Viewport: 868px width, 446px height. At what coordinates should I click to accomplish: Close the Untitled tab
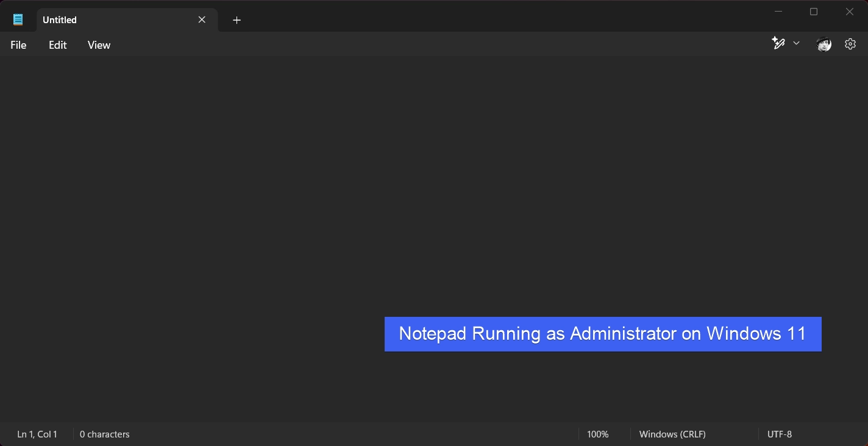pyautogui.click(x=202, y=20)
